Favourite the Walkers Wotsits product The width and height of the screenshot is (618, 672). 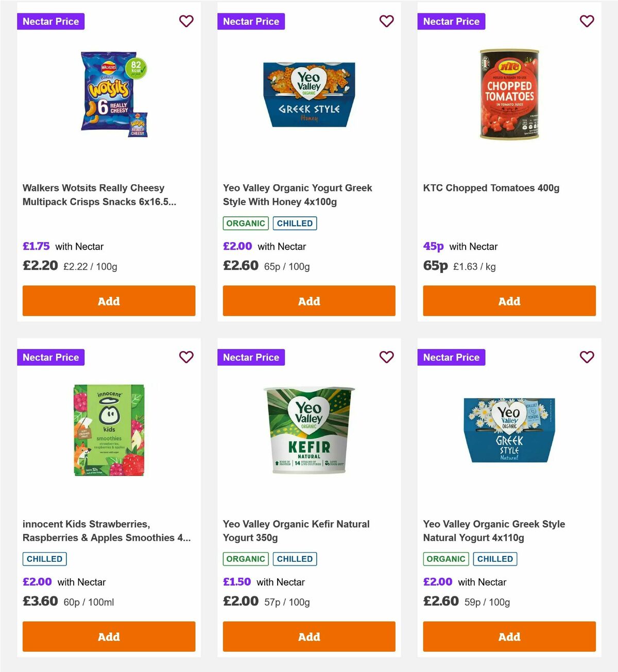[186, 21]
